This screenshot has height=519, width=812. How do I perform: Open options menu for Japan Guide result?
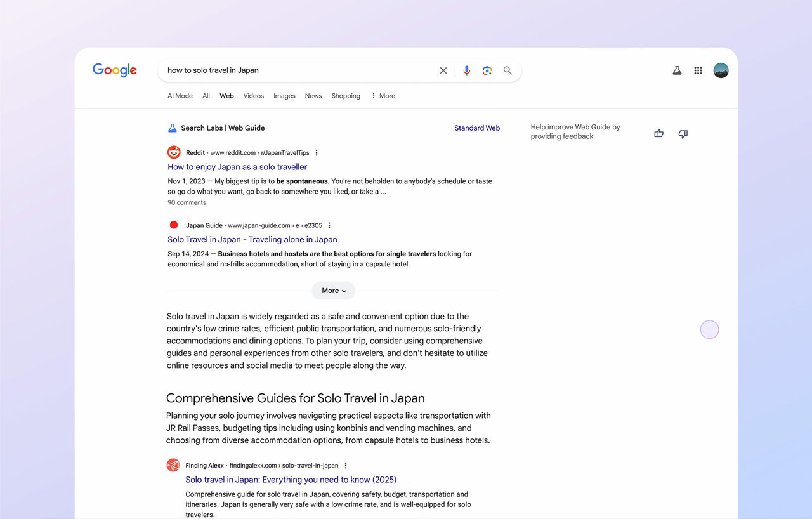point(329,225)
